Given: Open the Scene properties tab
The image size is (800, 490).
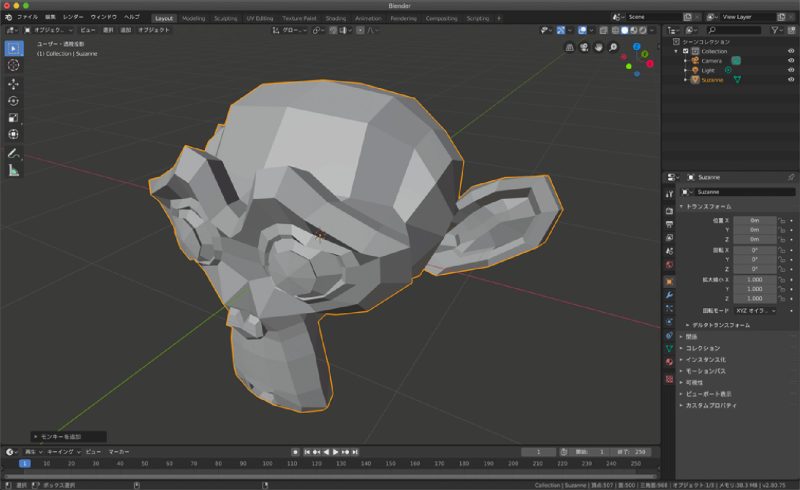Looking at the screenshot, I should (669, 251).
